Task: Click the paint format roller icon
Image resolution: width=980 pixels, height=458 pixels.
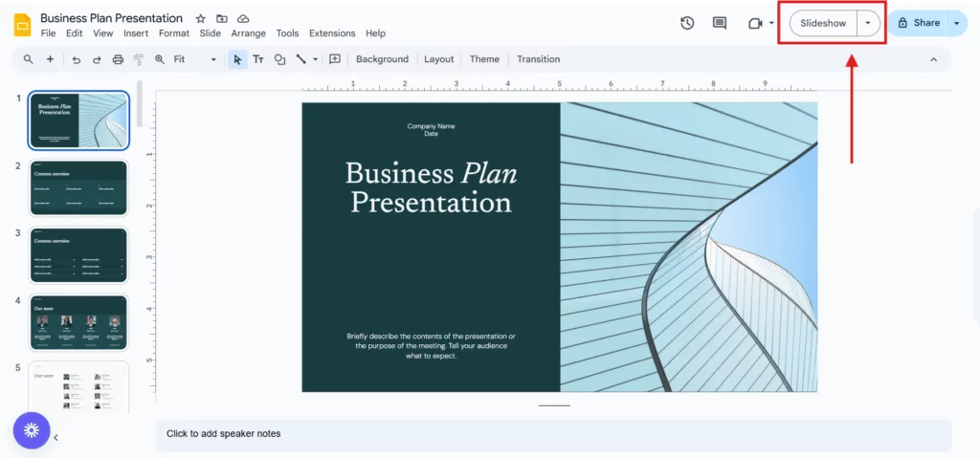Action: tap(139, 59)
